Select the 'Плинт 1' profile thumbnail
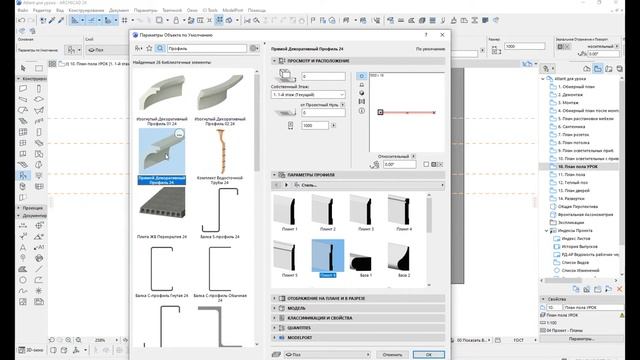The height and width of the screenshot is (360, 640). point(289,212)
